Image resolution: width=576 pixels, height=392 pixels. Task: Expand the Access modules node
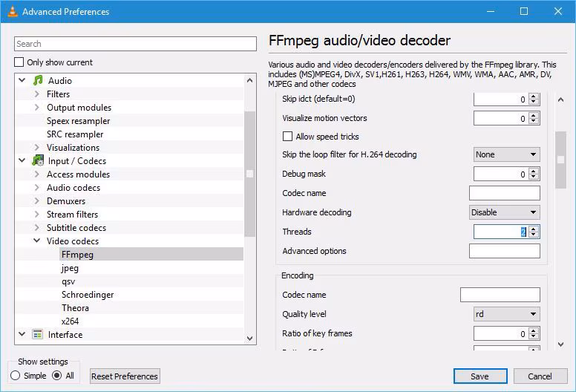point(36,174)
